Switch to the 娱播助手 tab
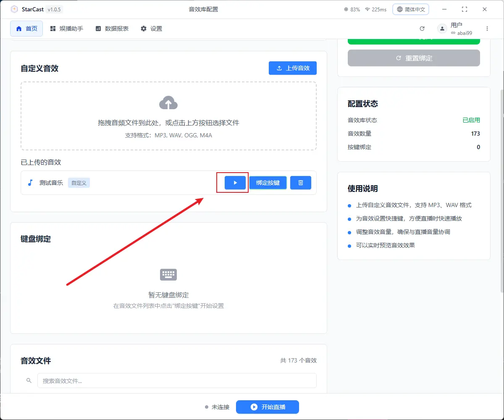Image resolution: width=504 pixels, height=420 pixels. [x=66, y=29]
